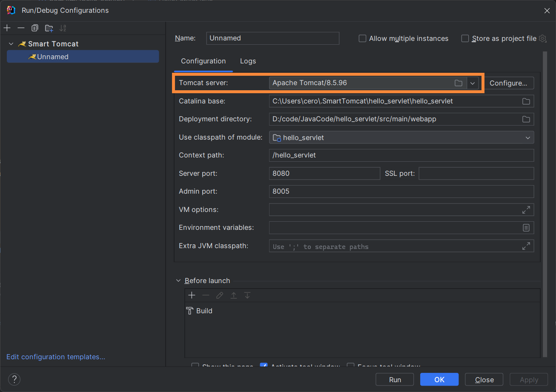Image resolution: width=556 pixels, height=392 pixels.
Task: Remove Before launch task minus icon
Action: [x=206, y=295]
